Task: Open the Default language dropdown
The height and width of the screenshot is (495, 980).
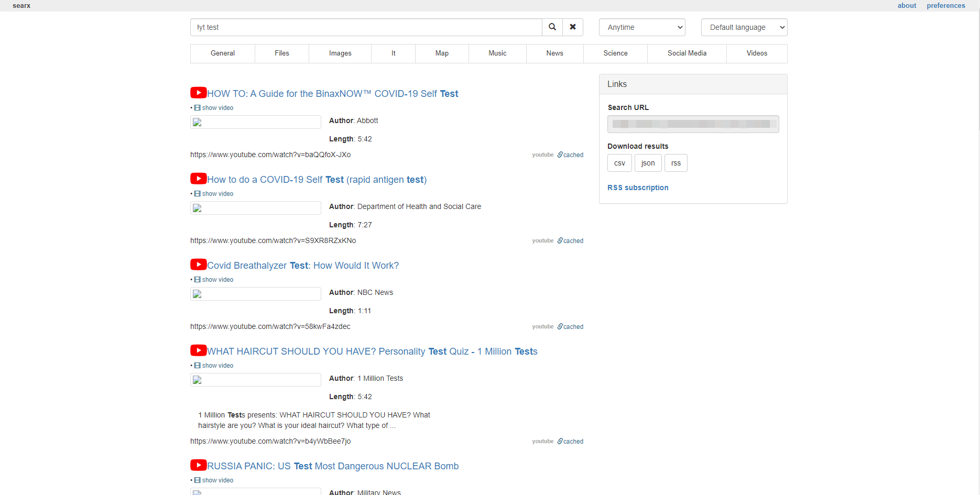Action: coord(744,27)
